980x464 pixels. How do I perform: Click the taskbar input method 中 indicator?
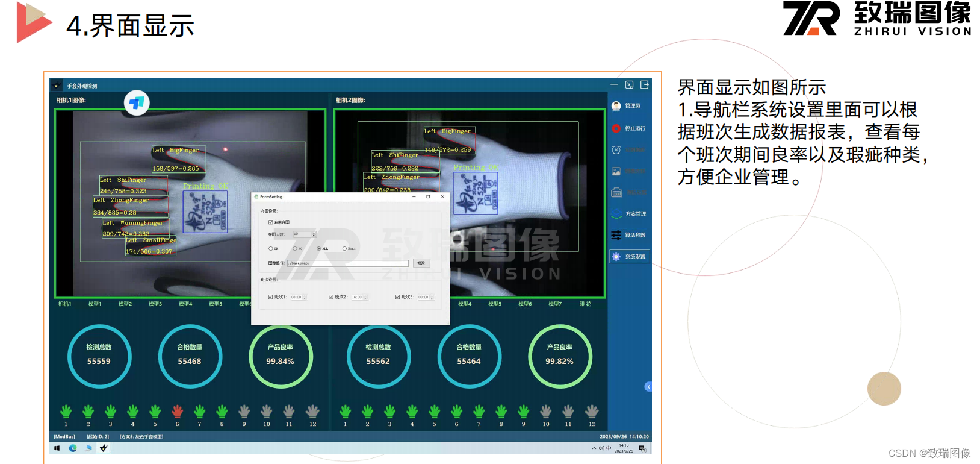(x=609, y=448)
